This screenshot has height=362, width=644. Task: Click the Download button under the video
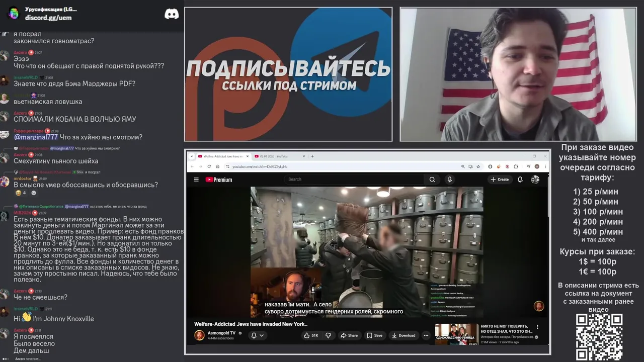tap(404, 335)
